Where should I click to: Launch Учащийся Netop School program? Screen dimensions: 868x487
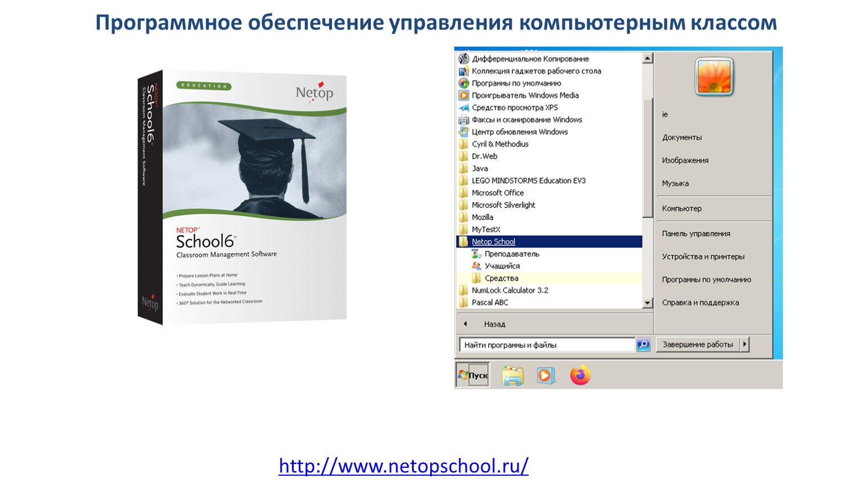(x=502, y=266)
